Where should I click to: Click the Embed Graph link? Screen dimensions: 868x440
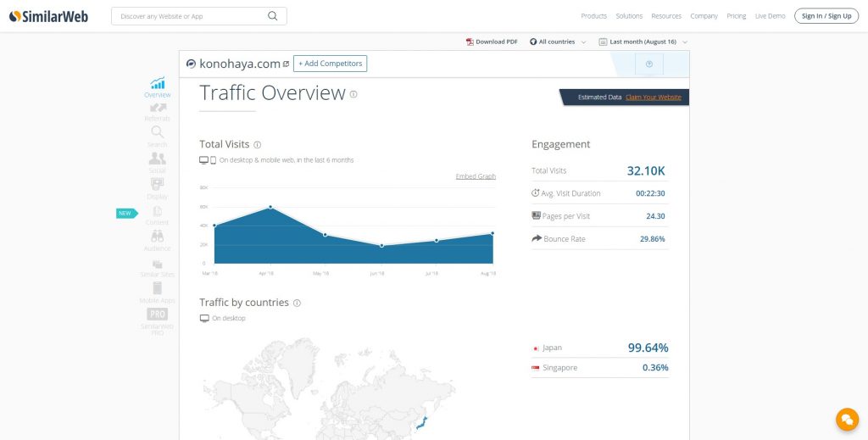coord(476,176)
